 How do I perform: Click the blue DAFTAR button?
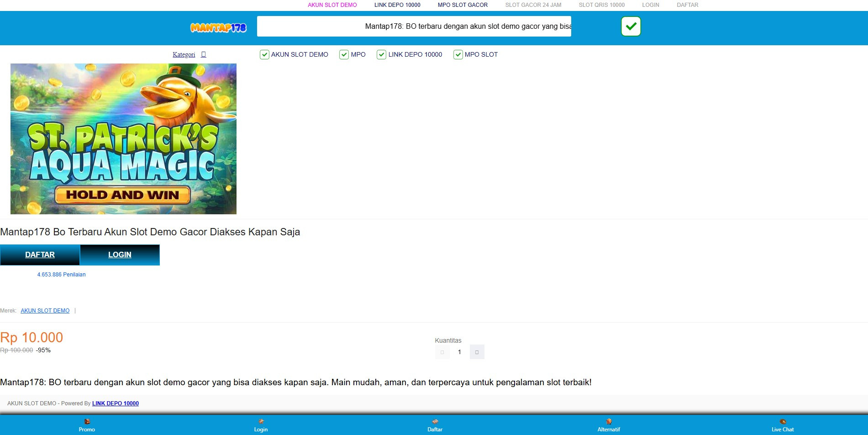[40, 255]
